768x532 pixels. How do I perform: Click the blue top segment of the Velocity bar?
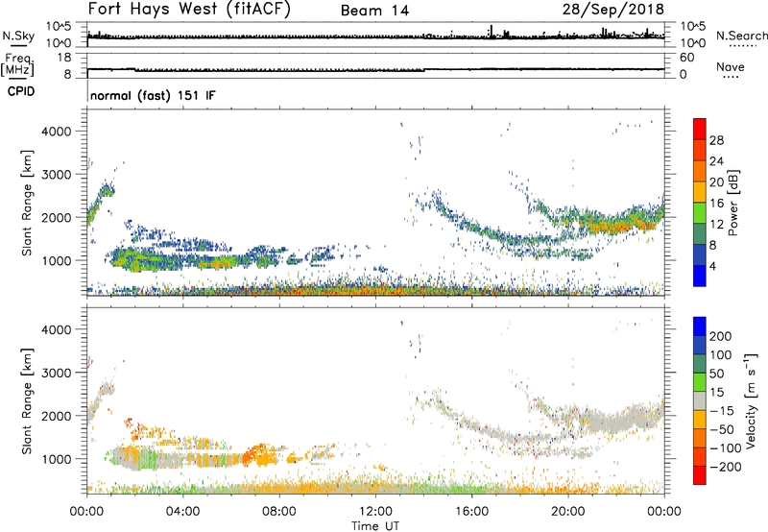tap(700, 326)
